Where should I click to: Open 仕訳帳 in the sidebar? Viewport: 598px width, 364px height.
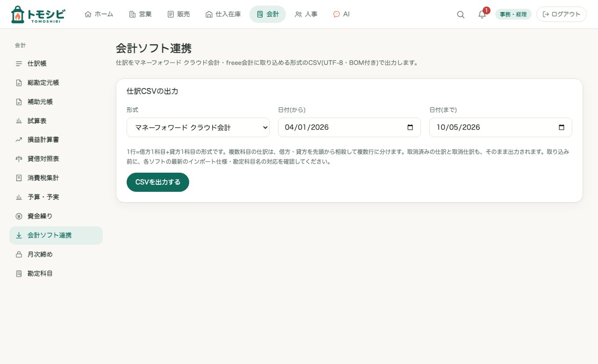56,63
